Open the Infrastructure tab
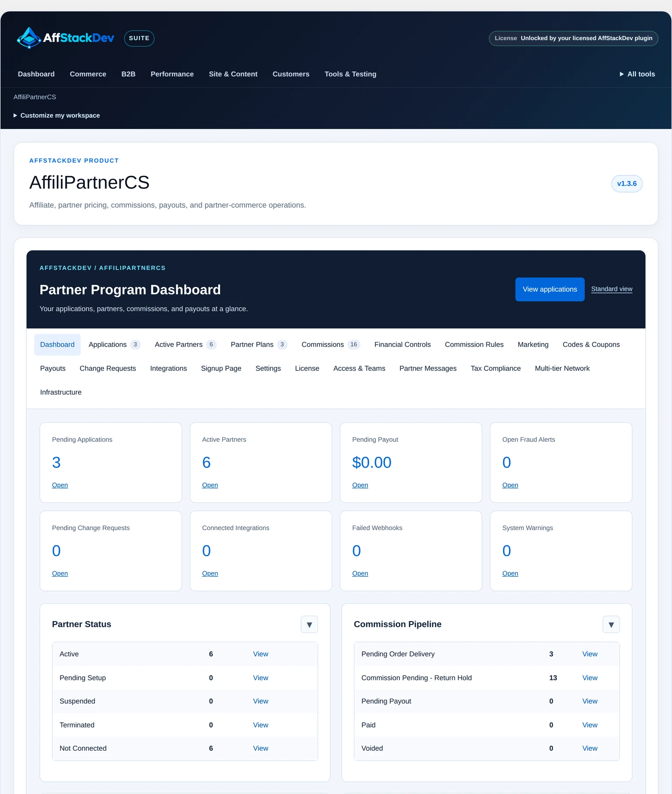Viewport: 672px width, 794px height. pos(61,392)
